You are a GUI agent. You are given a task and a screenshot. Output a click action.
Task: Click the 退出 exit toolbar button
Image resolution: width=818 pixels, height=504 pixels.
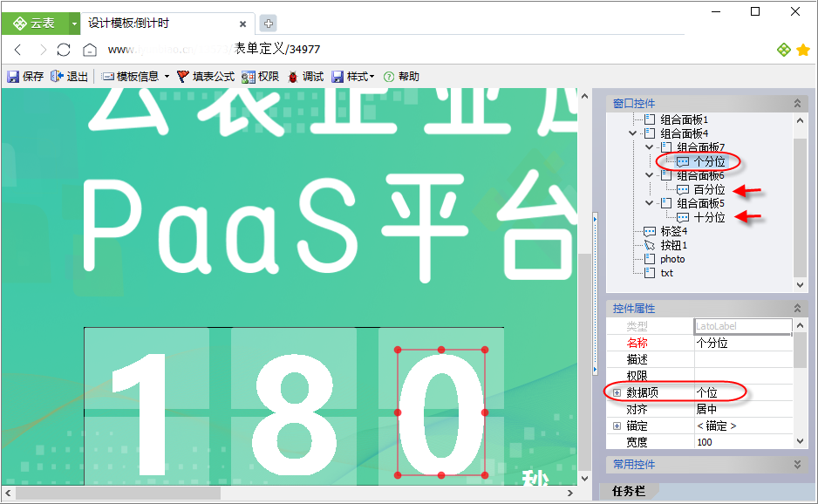tap(70, 77)
